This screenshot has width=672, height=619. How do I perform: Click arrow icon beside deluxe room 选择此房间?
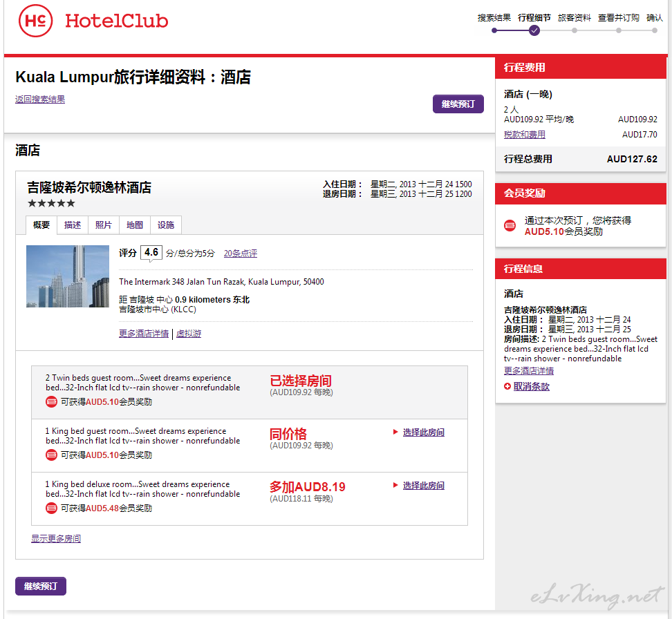(x=395, y=485)
